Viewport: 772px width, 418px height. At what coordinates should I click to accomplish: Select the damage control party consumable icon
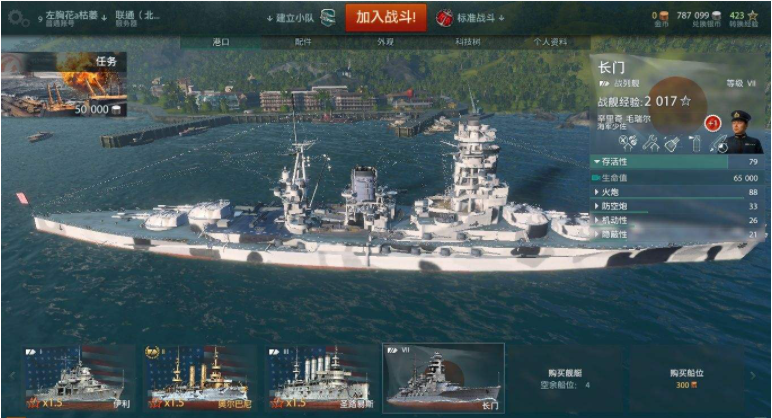[x=627, y=143]
